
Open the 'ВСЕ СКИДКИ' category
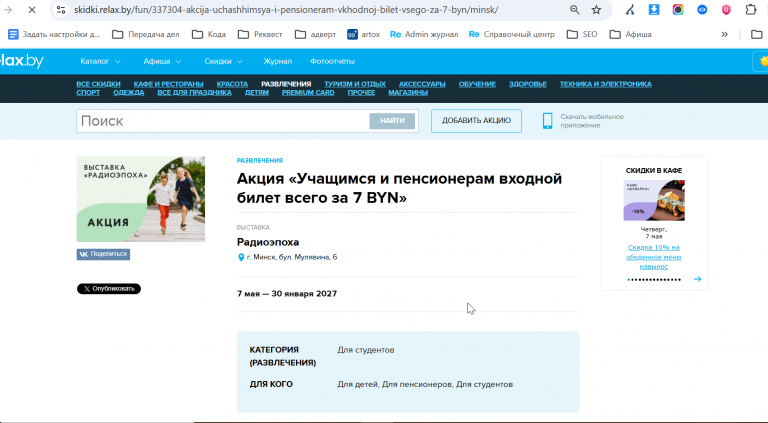coord(98,84)
